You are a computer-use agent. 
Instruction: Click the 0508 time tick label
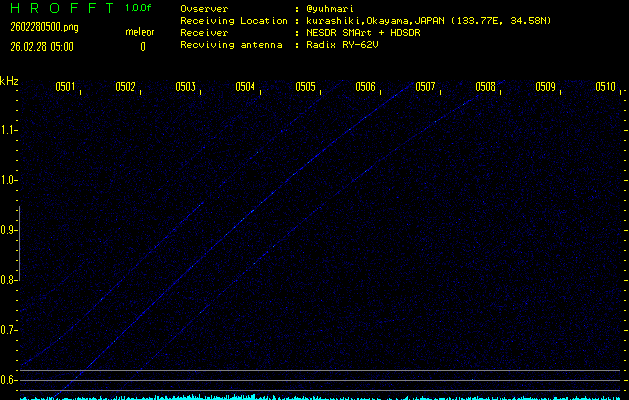(485, 87)
